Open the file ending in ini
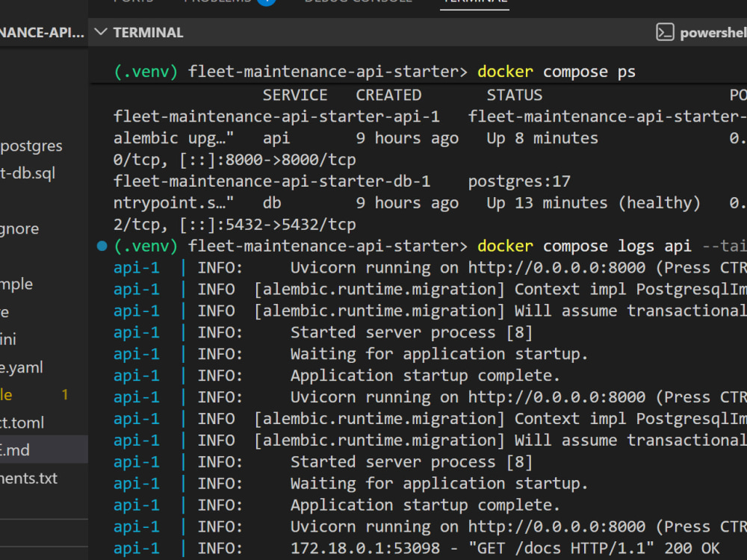 [8, 340]
